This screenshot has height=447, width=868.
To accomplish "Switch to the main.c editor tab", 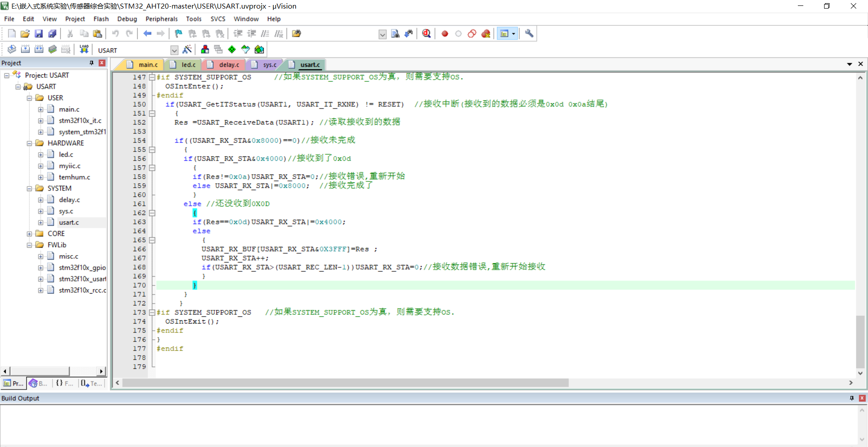I will click(x=143, y=65).
